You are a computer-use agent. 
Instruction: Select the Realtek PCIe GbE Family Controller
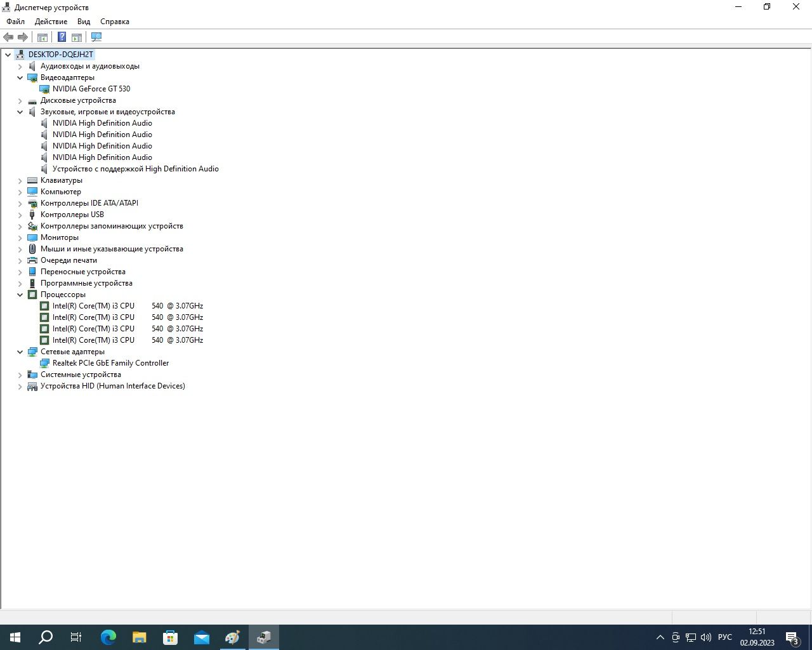(110, 363)
